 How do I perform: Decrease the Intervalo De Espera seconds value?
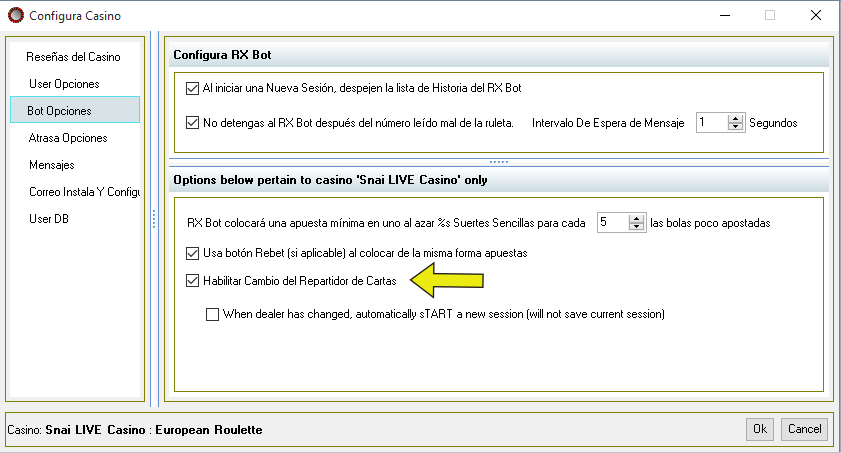735,127
